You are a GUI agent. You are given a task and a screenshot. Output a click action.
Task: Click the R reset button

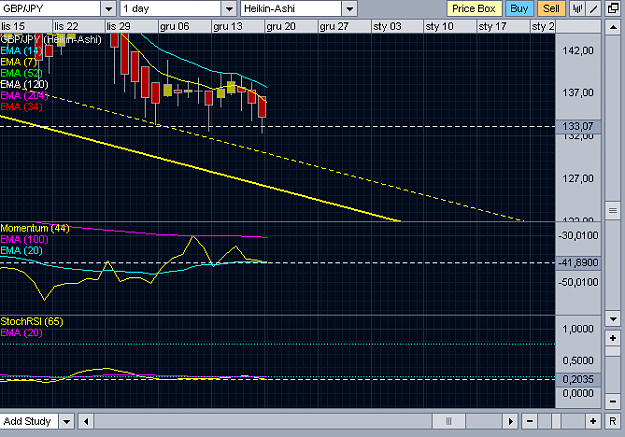613,421
